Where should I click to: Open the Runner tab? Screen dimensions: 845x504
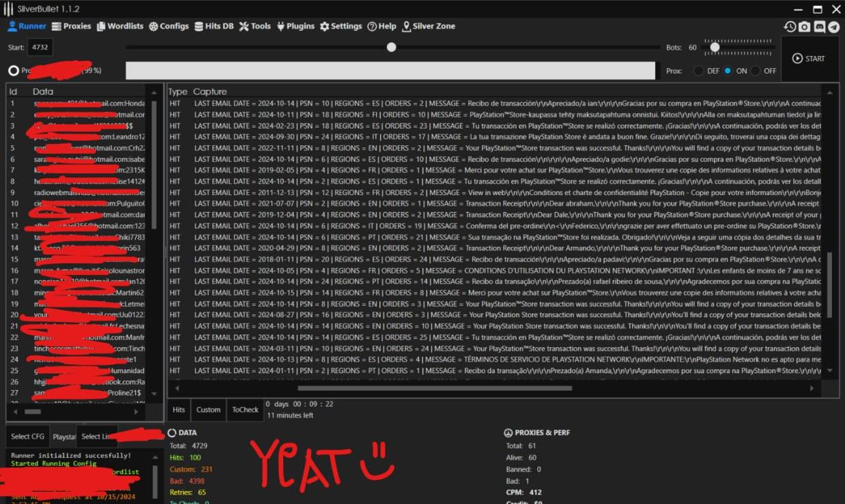point(27,26)
